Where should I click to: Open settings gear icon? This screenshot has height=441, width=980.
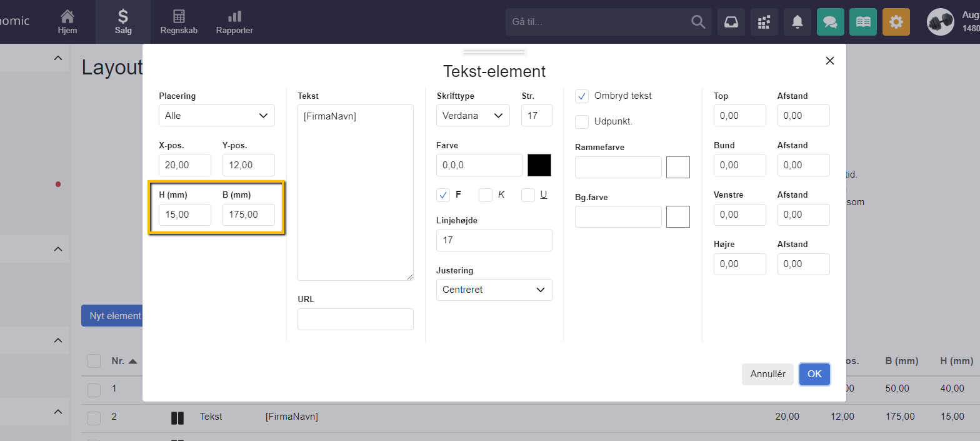click(896, 22)
